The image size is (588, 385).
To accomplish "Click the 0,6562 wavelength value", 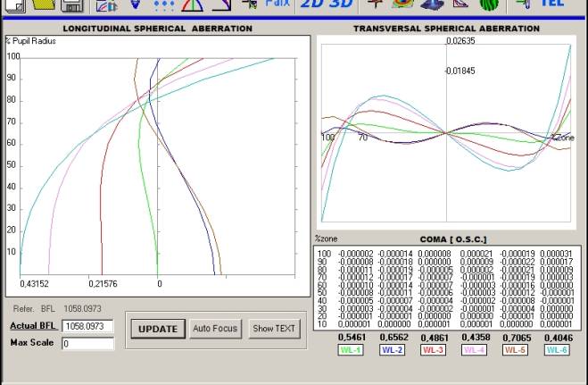I will pyautogui.click(x=393, y=338).
